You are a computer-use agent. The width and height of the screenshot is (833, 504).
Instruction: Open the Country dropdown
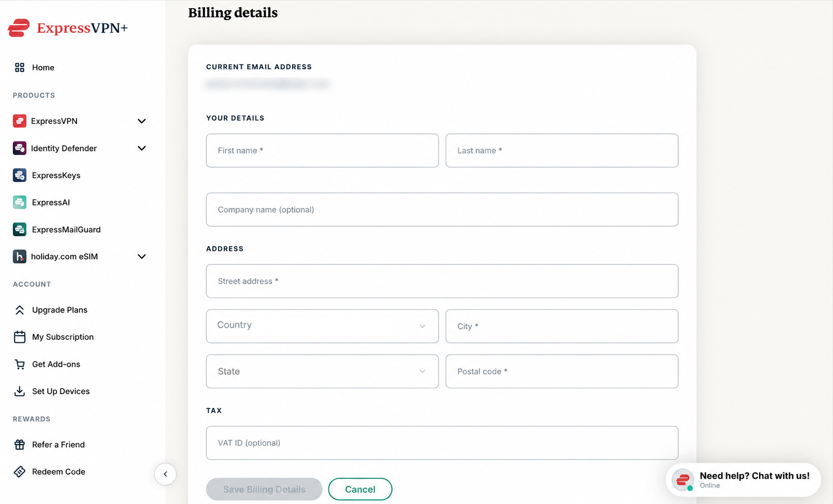tap(322, 326)
